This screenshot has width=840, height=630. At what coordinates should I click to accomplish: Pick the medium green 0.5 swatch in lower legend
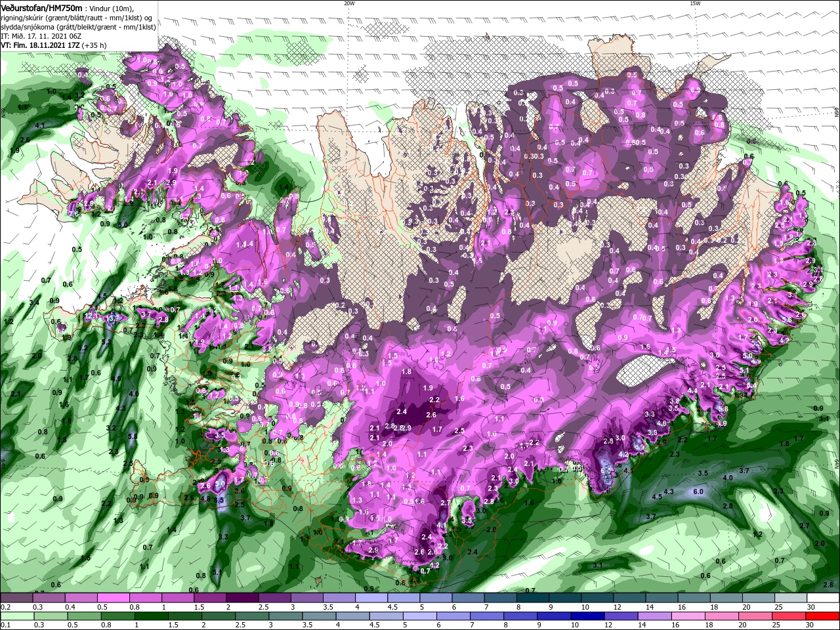83,616
